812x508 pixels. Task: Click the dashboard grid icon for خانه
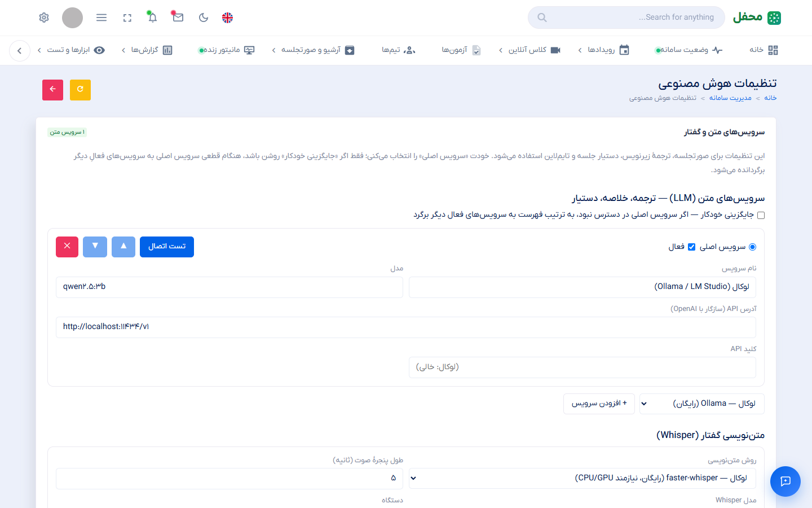click(x=773, y=50)
